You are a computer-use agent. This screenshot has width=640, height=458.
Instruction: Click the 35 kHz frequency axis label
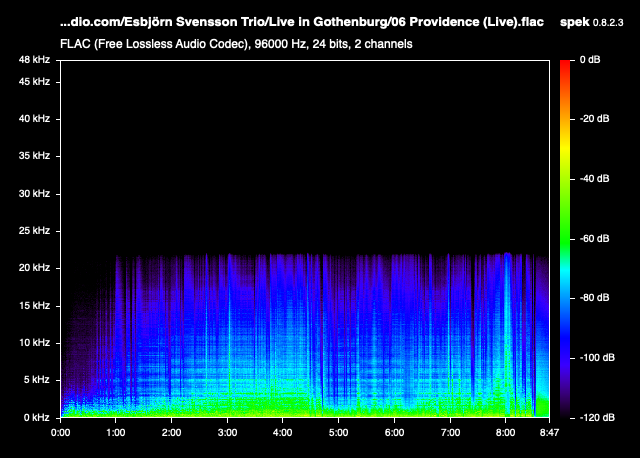click(x=34, y=156)
